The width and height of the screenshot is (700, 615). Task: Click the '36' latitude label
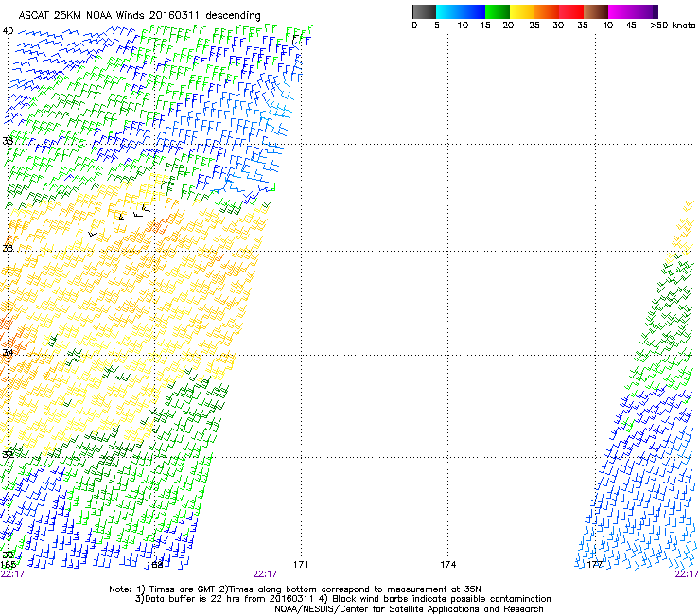coord(8,248)
